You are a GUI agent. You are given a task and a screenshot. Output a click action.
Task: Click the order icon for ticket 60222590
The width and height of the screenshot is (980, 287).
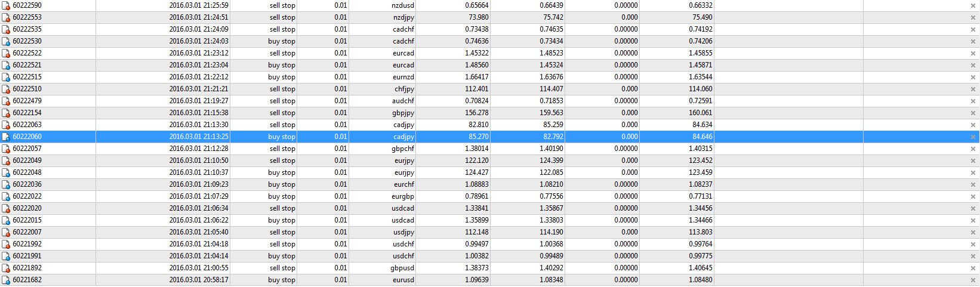point(6,5)
